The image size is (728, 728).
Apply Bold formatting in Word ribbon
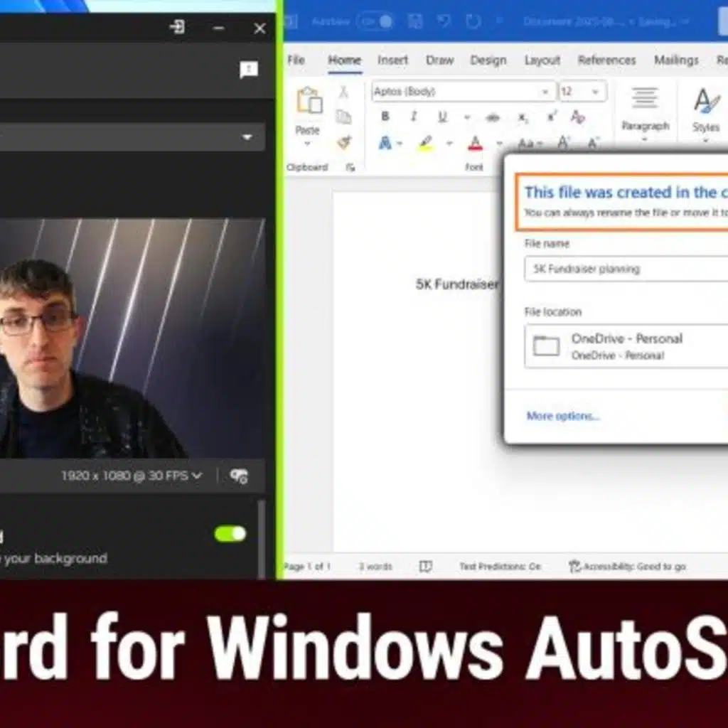(x=385, y=117)
